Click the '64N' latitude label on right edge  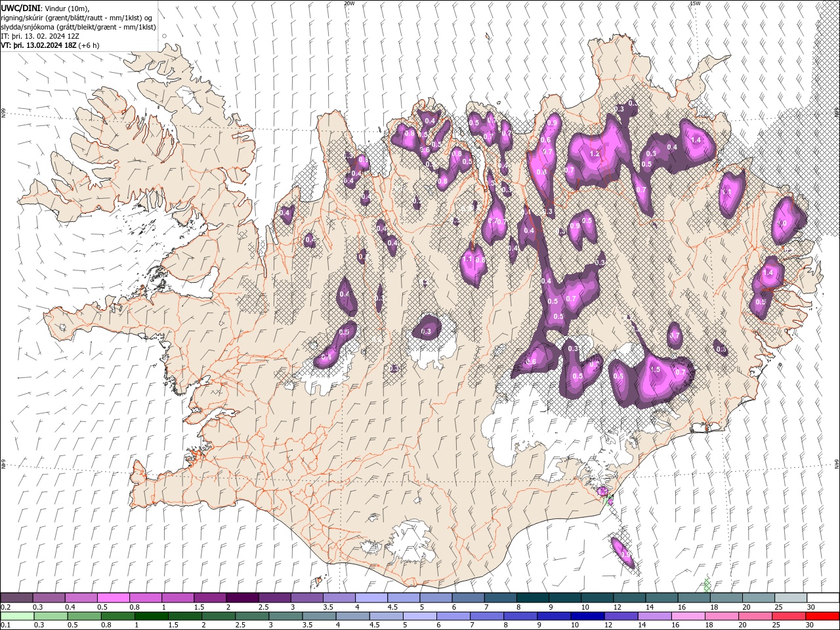(837, 463)
